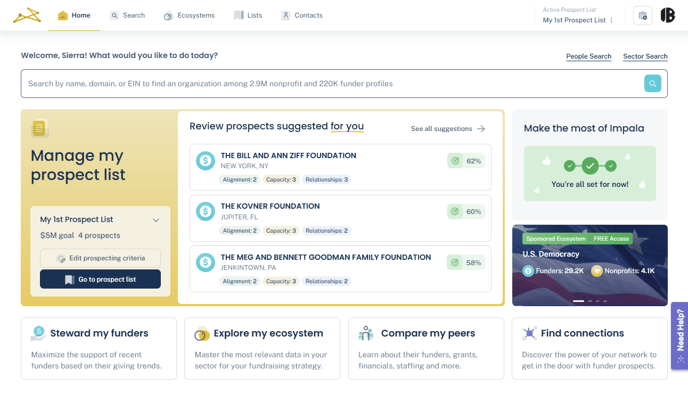The width and height of the screenshot is (688, 402).
Task: Click the Explore my ecosystem icon
Action: pos(201,333)
